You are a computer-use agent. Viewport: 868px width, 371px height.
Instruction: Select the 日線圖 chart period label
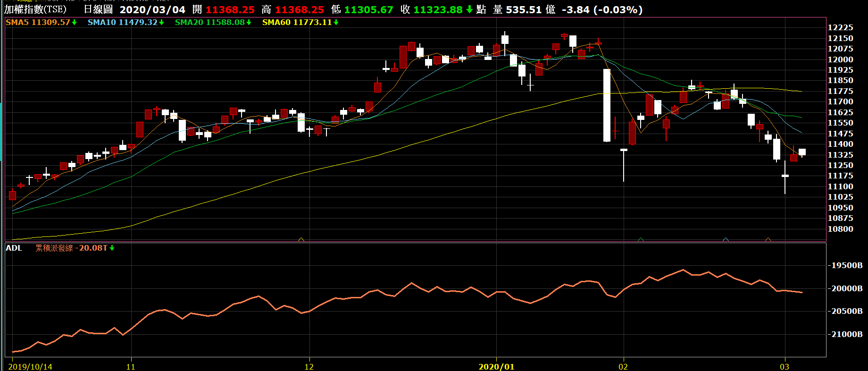98,10
